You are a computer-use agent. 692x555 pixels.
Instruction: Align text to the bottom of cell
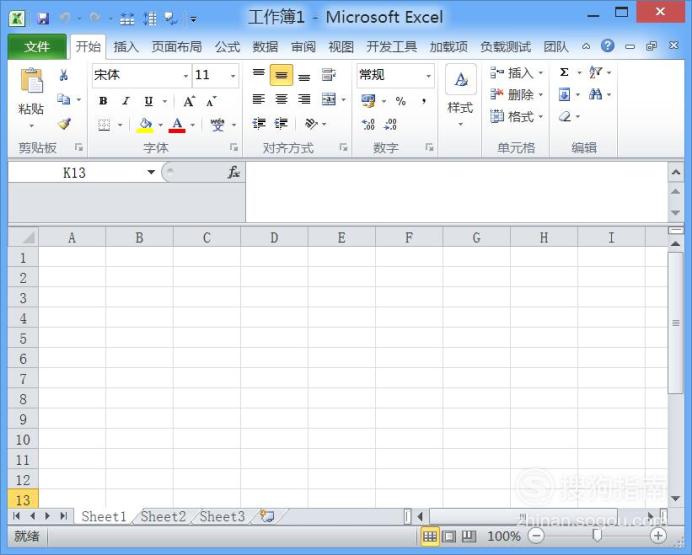point(304,75)
